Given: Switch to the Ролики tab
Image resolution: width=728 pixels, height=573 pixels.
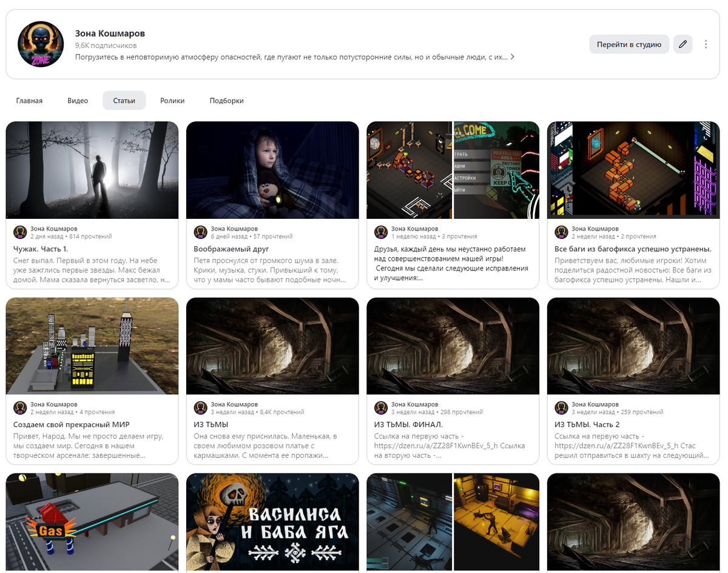Looking at the screenshot, I should 172,101.
